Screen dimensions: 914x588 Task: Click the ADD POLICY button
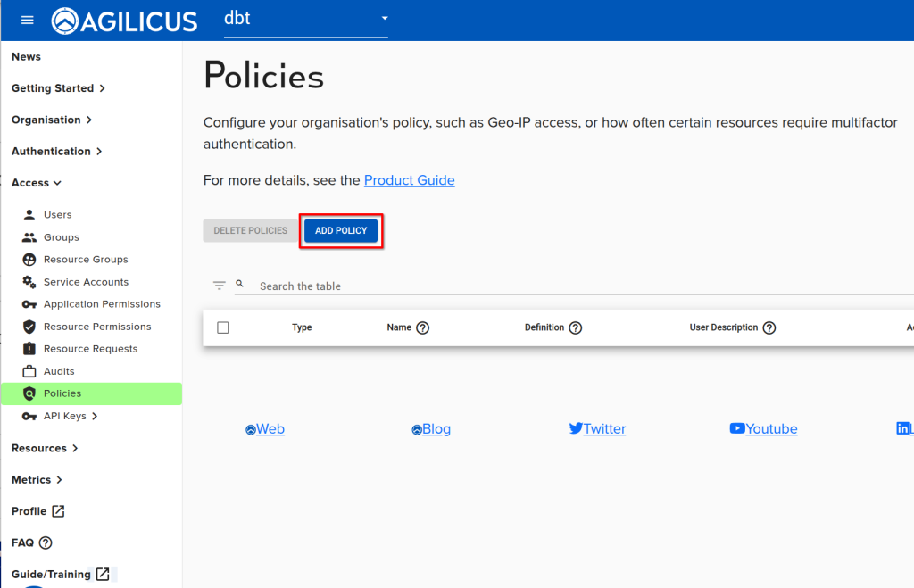click(x=341, y=231)
